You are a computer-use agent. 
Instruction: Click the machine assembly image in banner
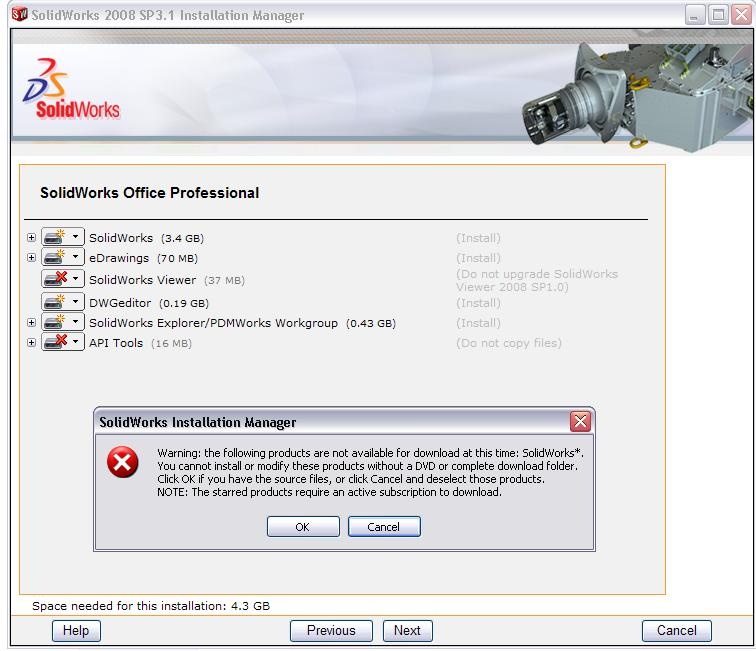point(637,96)
